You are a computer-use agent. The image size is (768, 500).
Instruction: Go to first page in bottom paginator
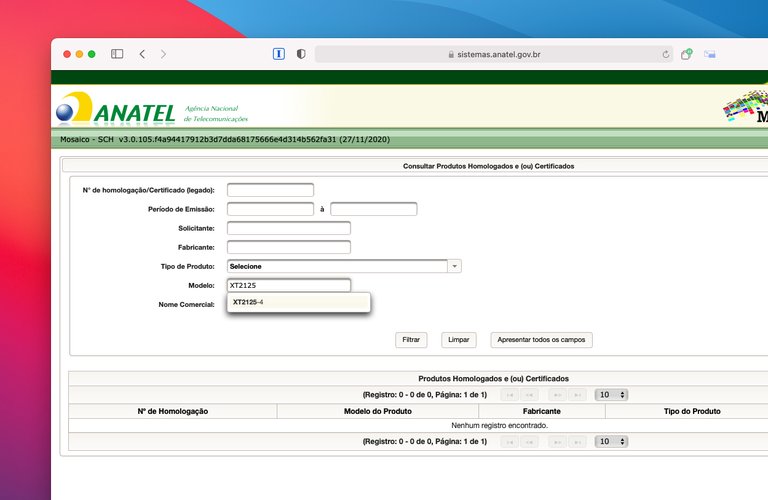coord(510,442)
